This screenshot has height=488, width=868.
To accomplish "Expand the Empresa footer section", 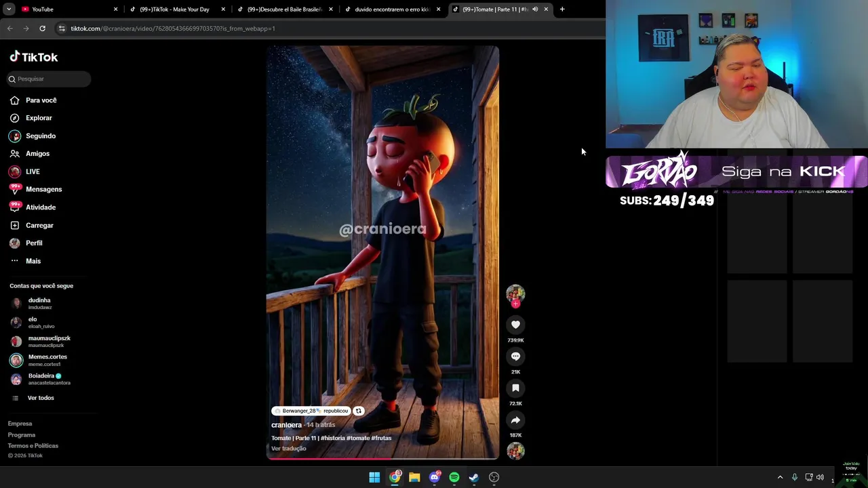I will click(x=20, y=424).
